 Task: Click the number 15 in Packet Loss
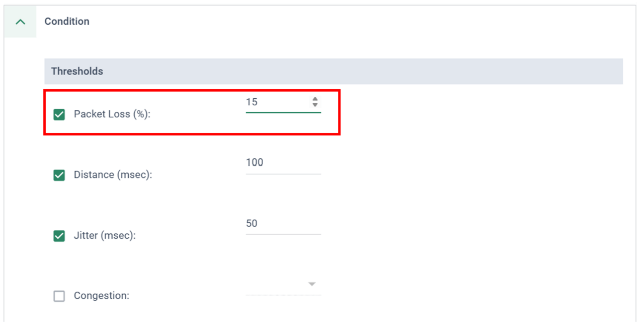pyautogui.click(x=252, y=102)
